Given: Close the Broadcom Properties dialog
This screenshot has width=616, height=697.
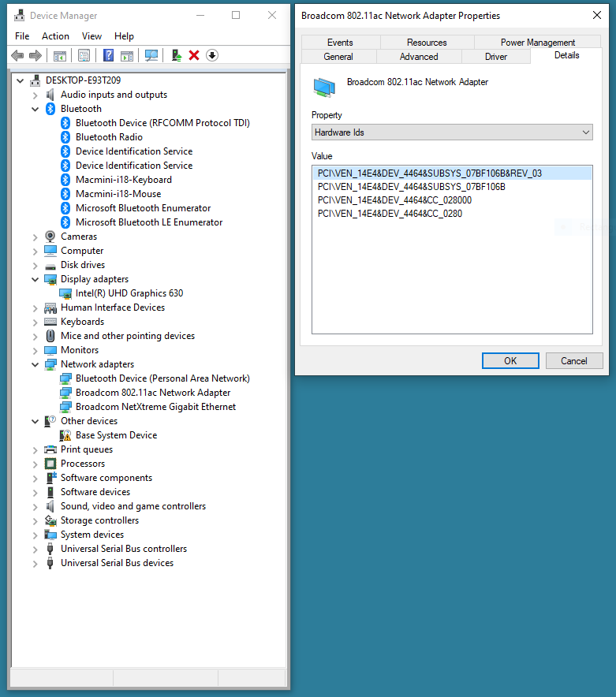Looking at the screenshot, I should (x=597, y=16).
